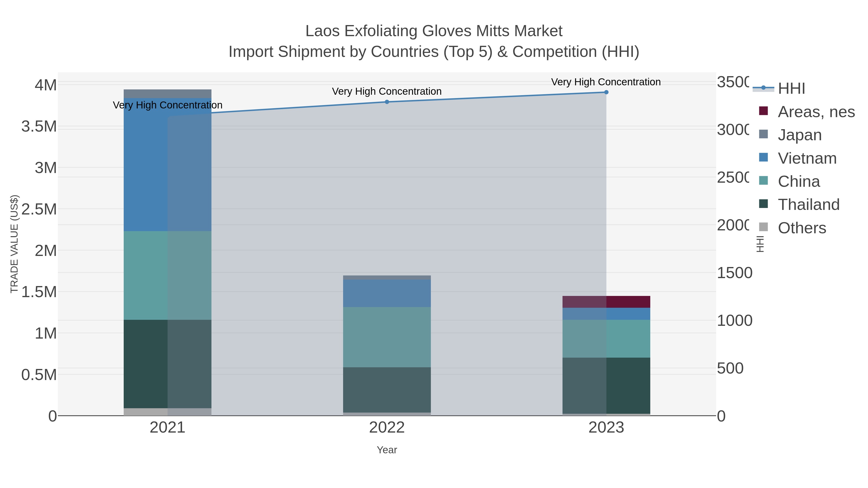Click the Areas, nes segment of the 2023 bar
Viewport: 868px width, 488px height.
coord(606,302)
